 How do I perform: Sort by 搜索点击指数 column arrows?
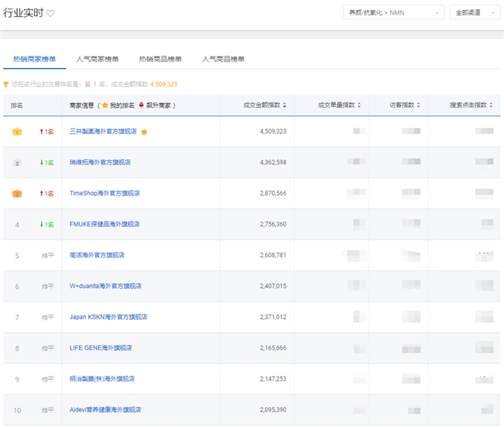point(490,105)
